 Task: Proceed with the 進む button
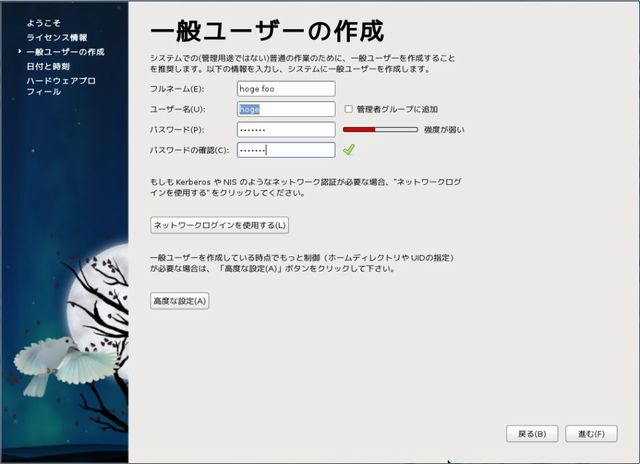tap(590, 434)
